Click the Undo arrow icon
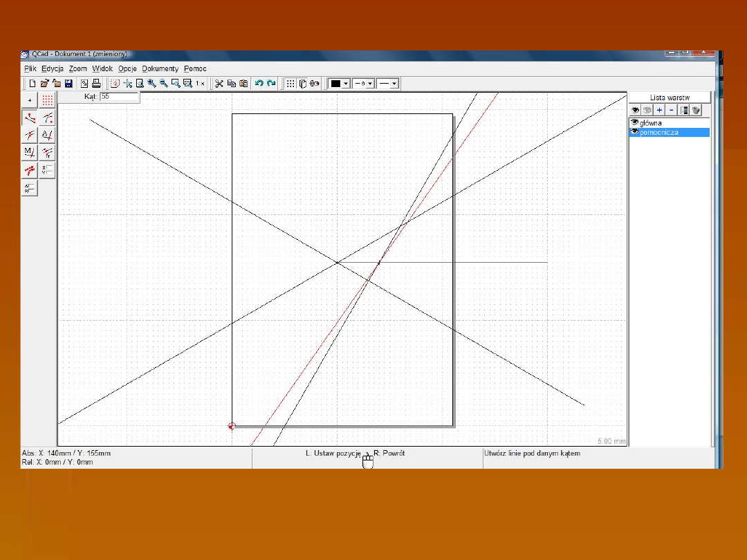 click(x=259, y=84)
